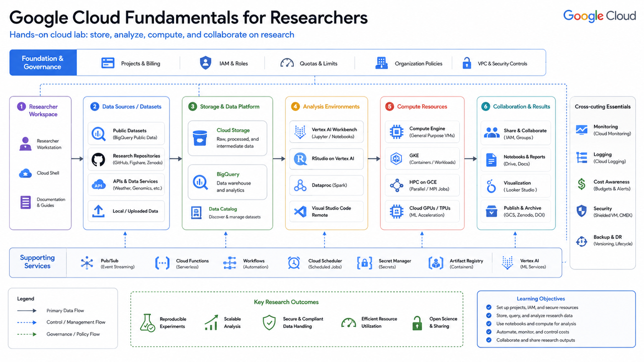The image size is (644, 362).
Task: Select the Foundation & Governance blue label
Action: coord(43,62)
